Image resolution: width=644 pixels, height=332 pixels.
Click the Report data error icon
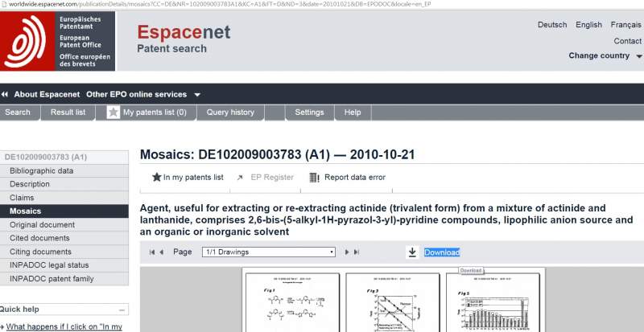click(x=314, y=178)
